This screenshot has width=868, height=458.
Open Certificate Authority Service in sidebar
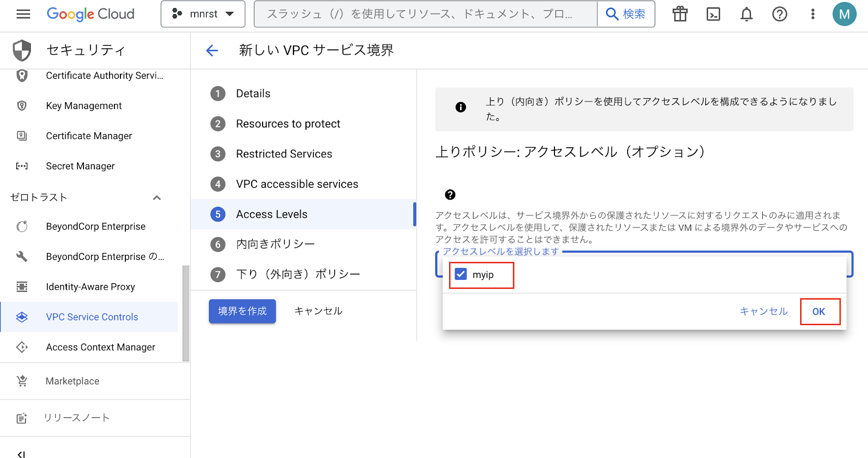(105, 75)
